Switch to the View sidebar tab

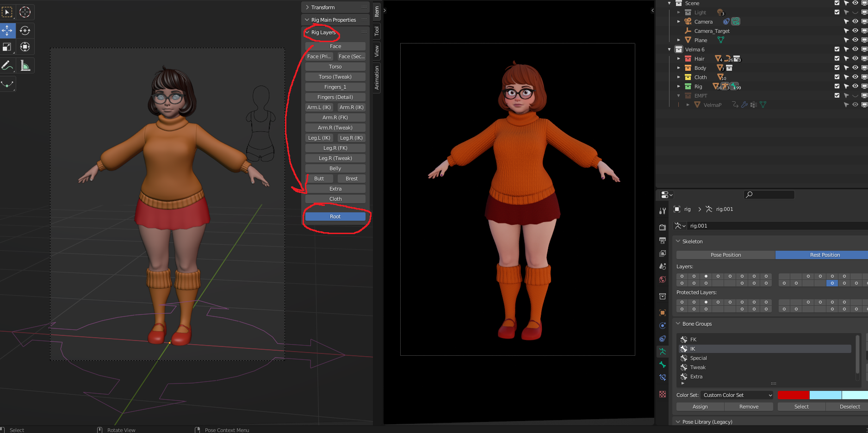(x=377, y=51)
